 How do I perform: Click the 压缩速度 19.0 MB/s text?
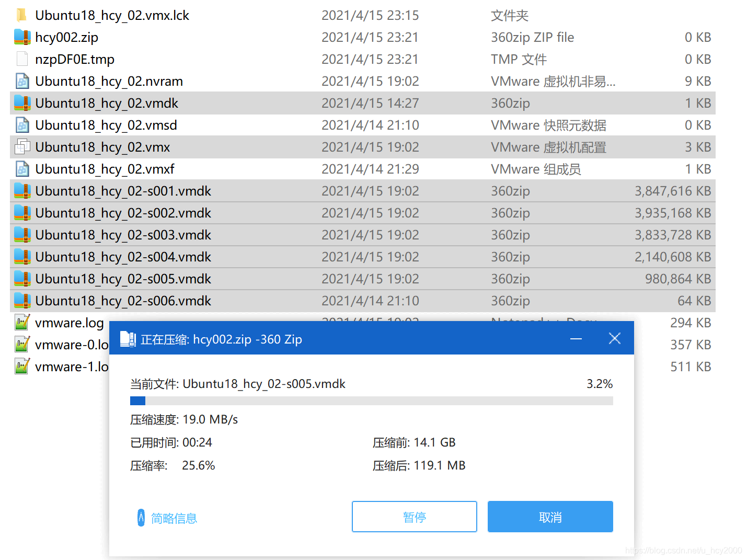(x=183, y=420)
